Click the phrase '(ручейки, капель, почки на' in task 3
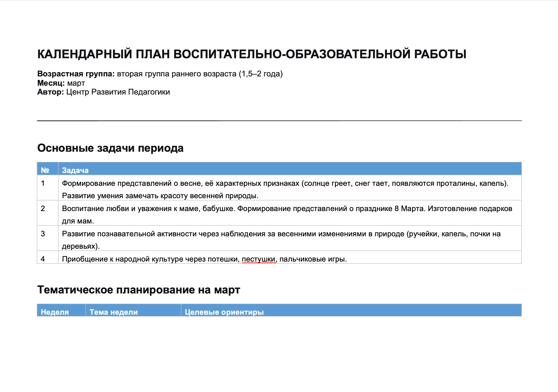Viewport: 558px width, 392px height. coord(454,234)
